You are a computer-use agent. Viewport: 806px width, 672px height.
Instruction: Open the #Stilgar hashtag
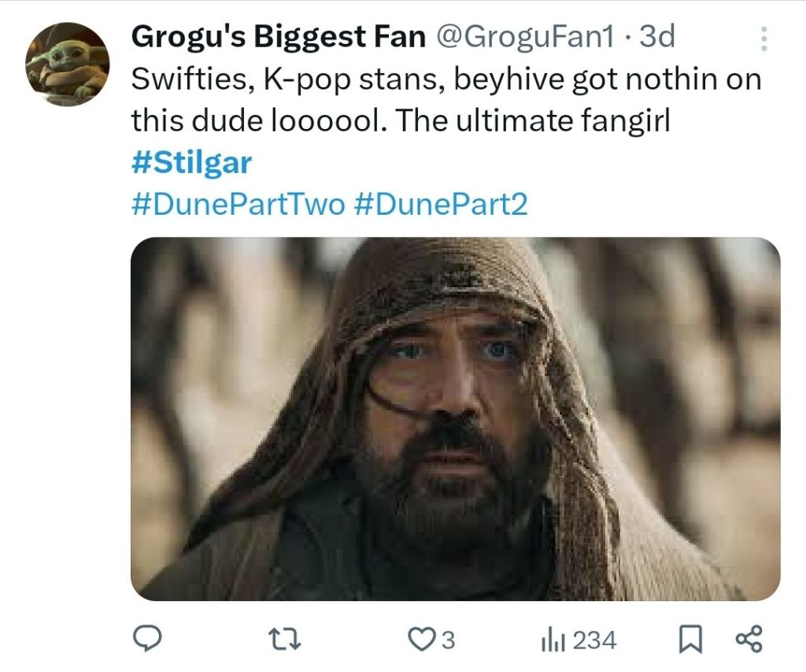pyautogui.click(x=191, y=162)
